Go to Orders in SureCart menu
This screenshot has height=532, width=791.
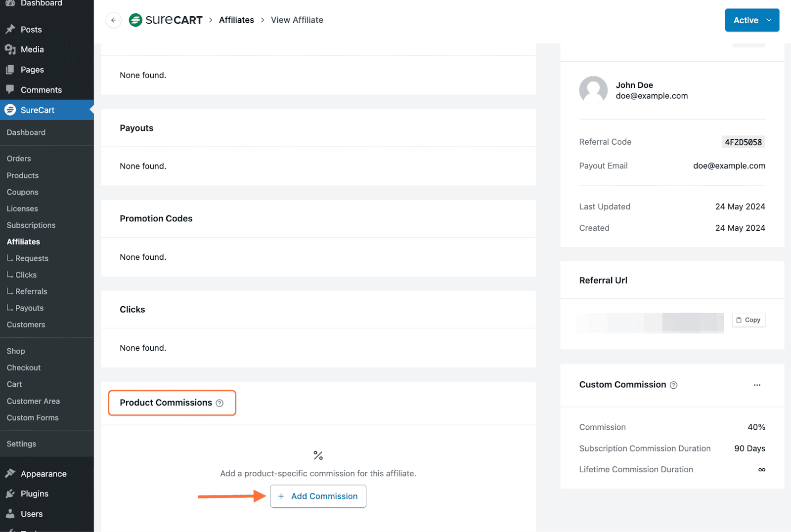[19, 159]
